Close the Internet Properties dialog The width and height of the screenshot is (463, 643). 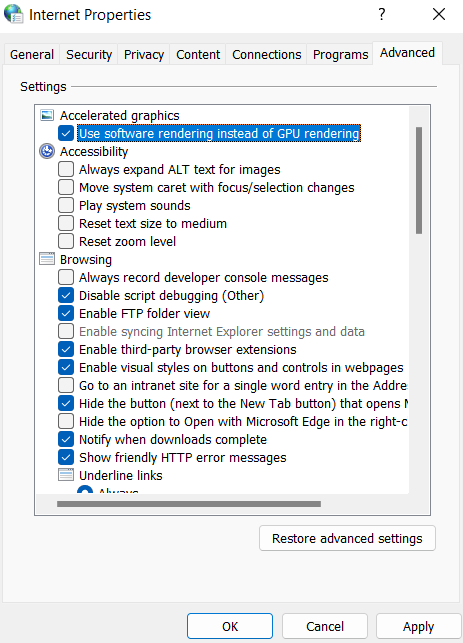coord(439,14)
